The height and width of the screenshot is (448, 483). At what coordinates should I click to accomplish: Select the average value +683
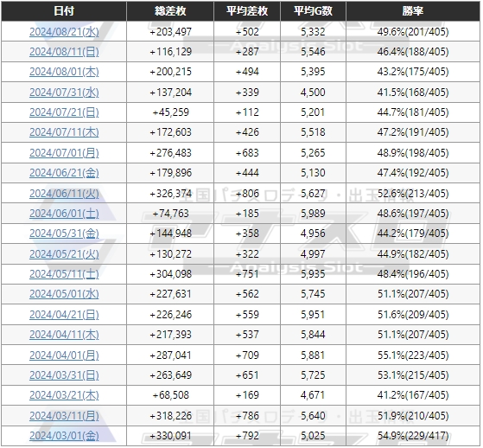click(x=247, y=153)
